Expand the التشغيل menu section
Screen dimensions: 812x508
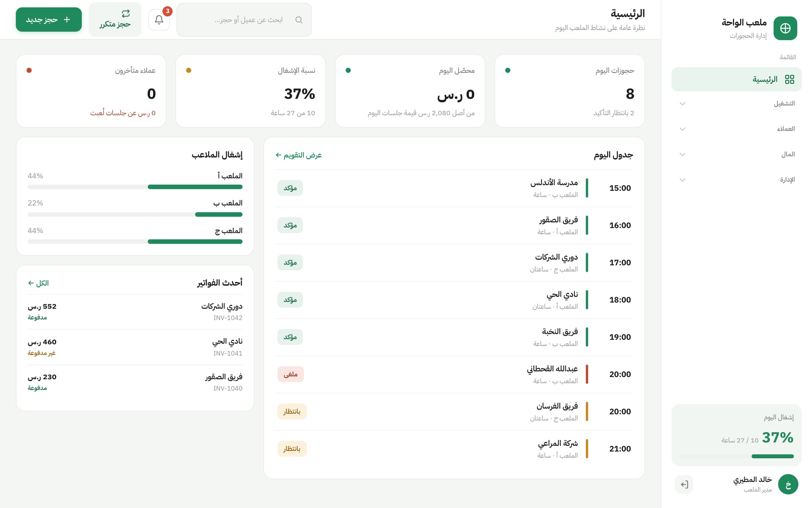736,104
